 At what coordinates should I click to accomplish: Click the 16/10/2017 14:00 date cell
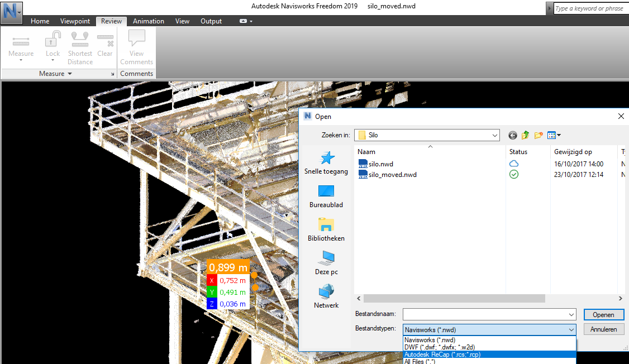click(x=579, y=164)
